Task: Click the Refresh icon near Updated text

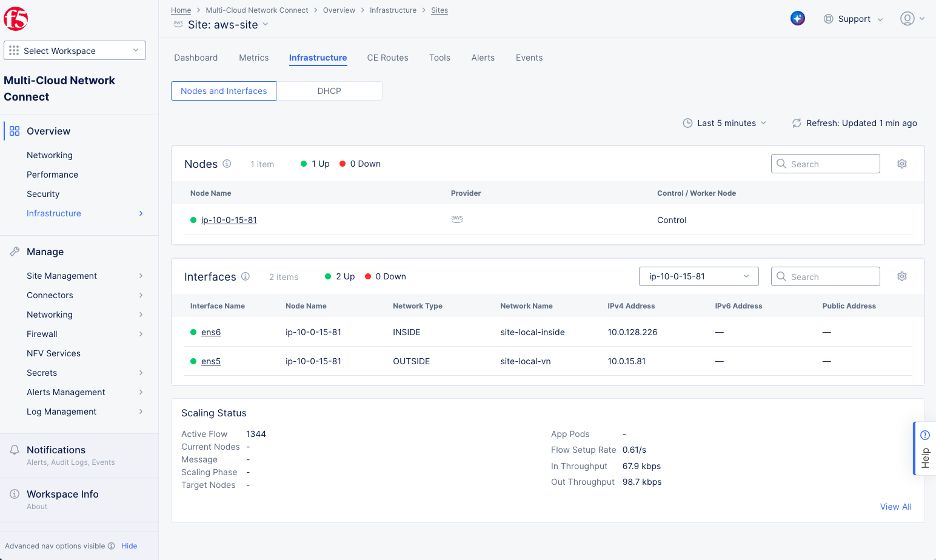Action: (x=797, y=123)
